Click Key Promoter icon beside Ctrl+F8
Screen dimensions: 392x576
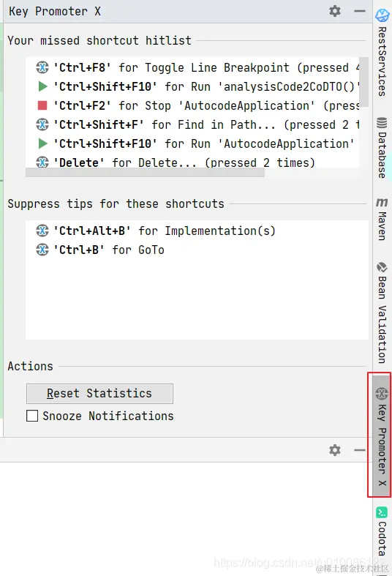pyautogui.click(x=42, y=67)
